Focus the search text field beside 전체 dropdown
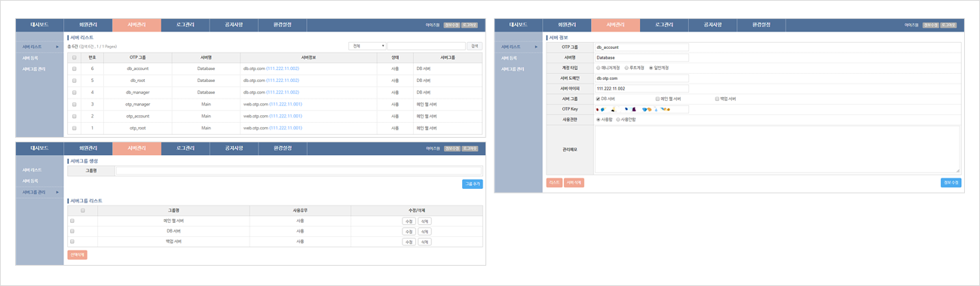This screenshot has height=286, width=980. 427,46
